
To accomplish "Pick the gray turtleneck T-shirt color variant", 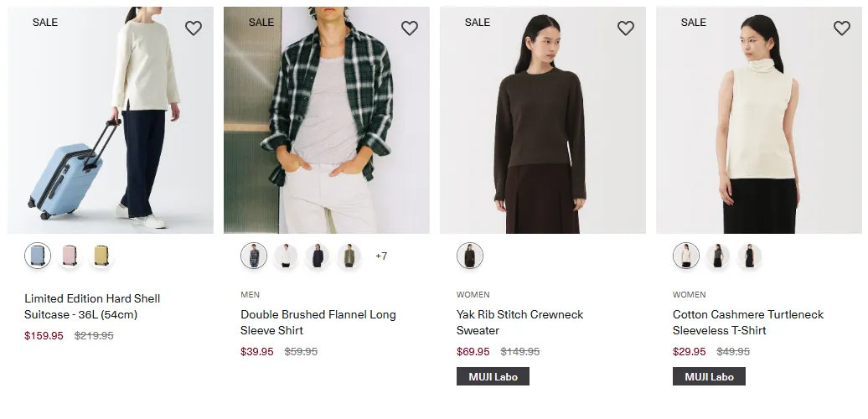I will pos(718,256).
